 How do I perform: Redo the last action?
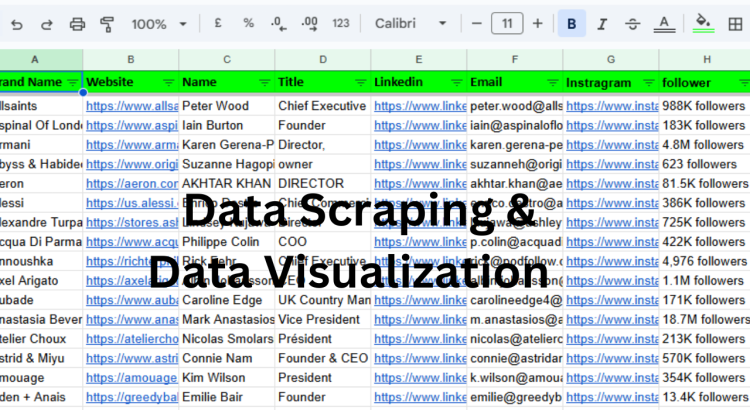tap(46, 24)
